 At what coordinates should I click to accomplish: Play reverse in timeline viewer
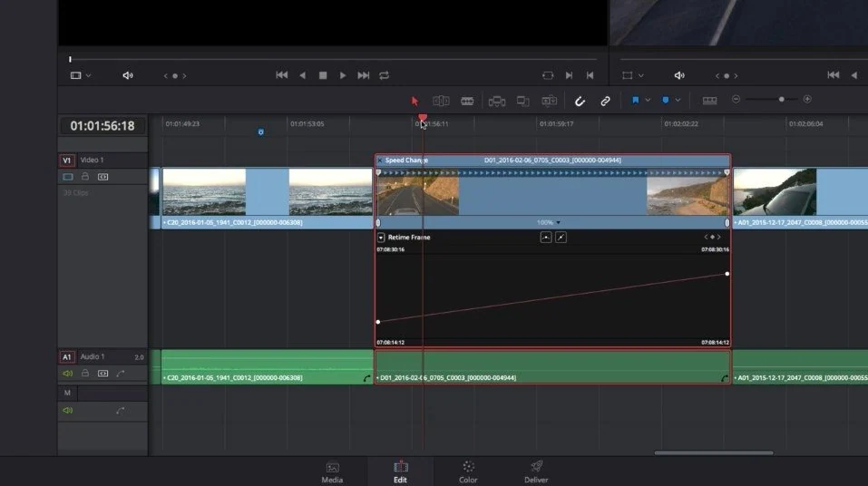click(x=302, y=75)
